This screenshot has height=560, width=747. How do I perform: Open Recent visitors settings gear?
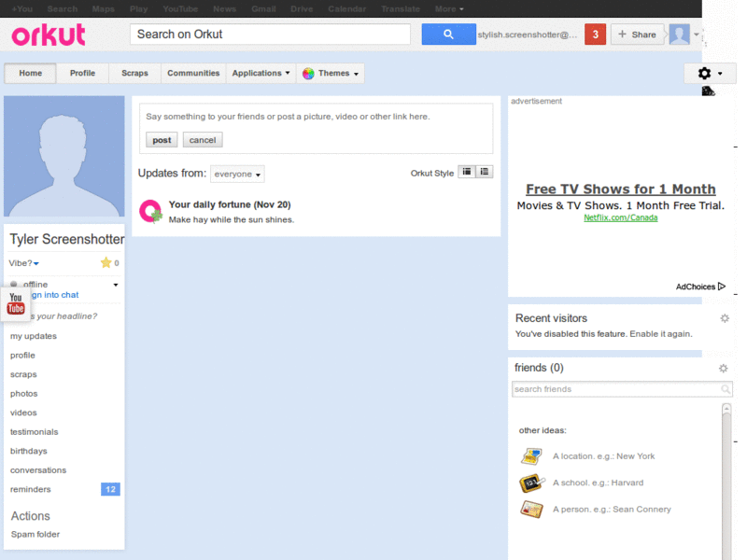(725, 318)
